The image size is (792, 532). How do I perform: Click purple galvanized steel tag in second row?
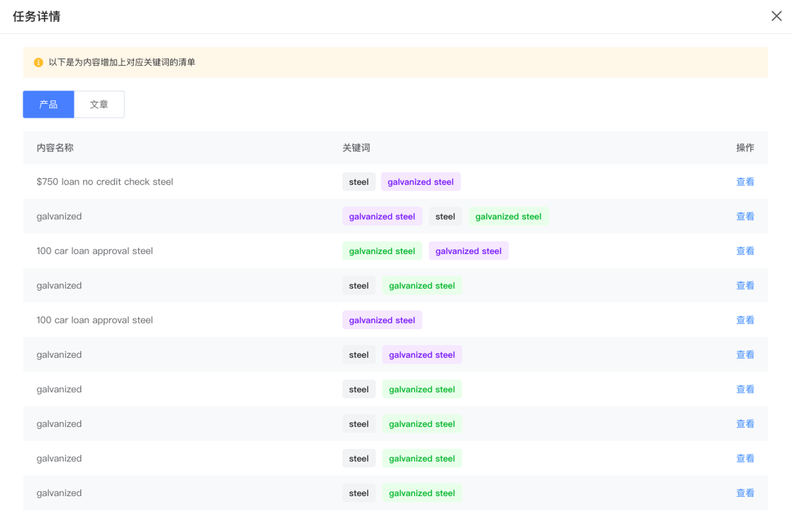coord(382,216)
